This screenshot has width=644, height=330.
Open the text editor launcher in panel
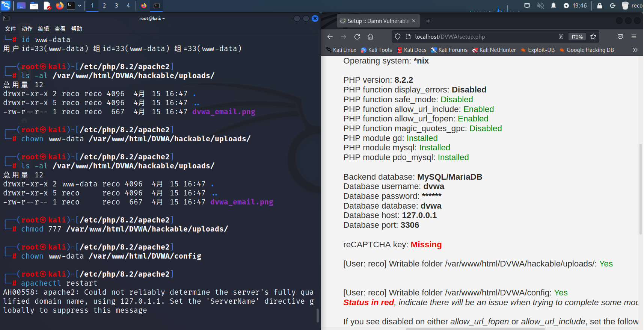[47, 6]
